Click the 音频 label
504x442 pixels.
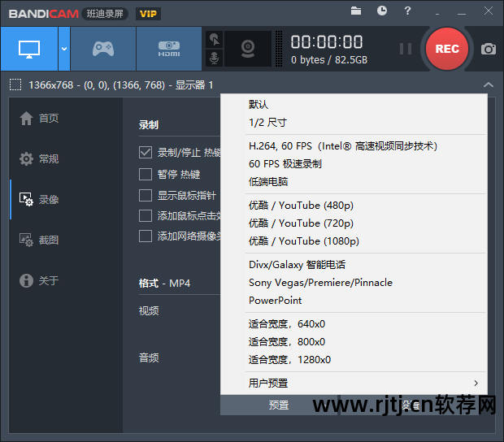(149, 357)
